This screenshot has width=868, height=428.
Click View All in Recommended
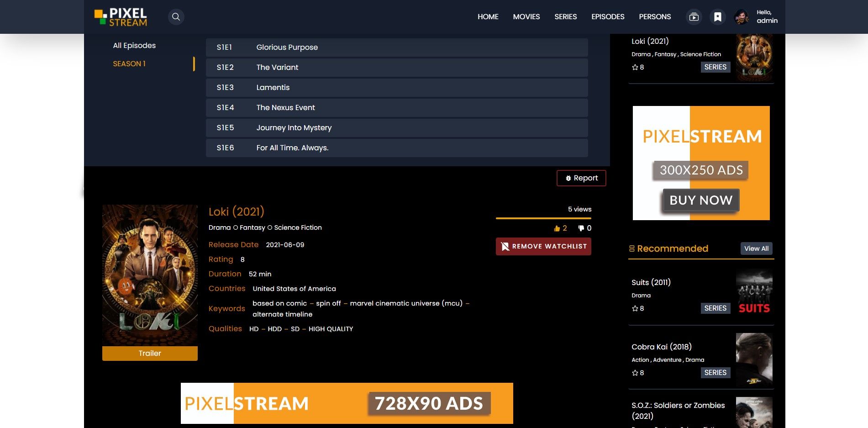pyautogui.click(x=756, y=248)
